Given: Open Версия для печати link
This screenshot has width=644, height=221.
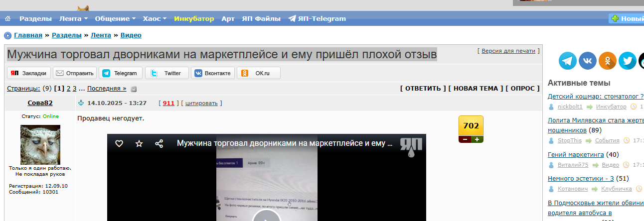Looking at the screenshot, I should pyautogui.click(x=508, y=51).
